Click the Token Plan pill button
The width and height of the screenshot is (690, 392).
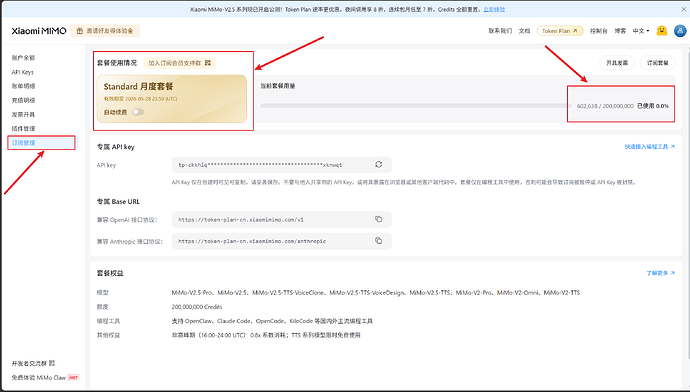click(x=560, y=31)
